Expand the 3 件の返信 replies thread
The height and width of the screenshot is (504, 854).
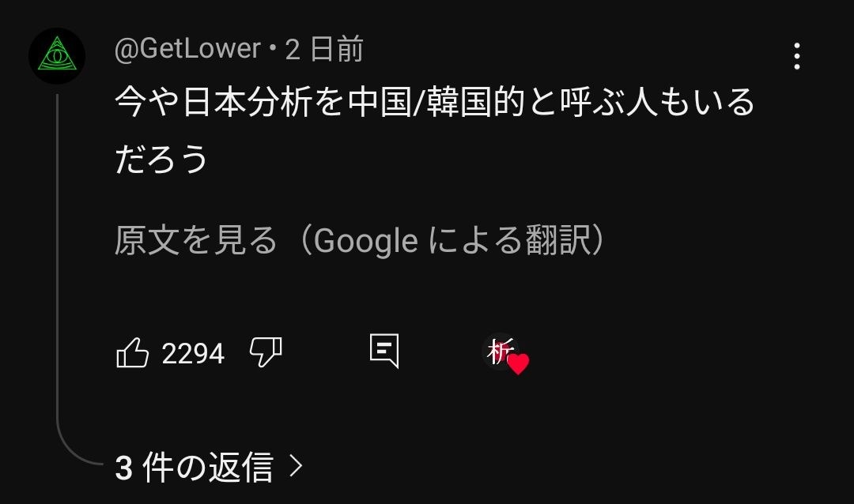click(x=209, y=466)
